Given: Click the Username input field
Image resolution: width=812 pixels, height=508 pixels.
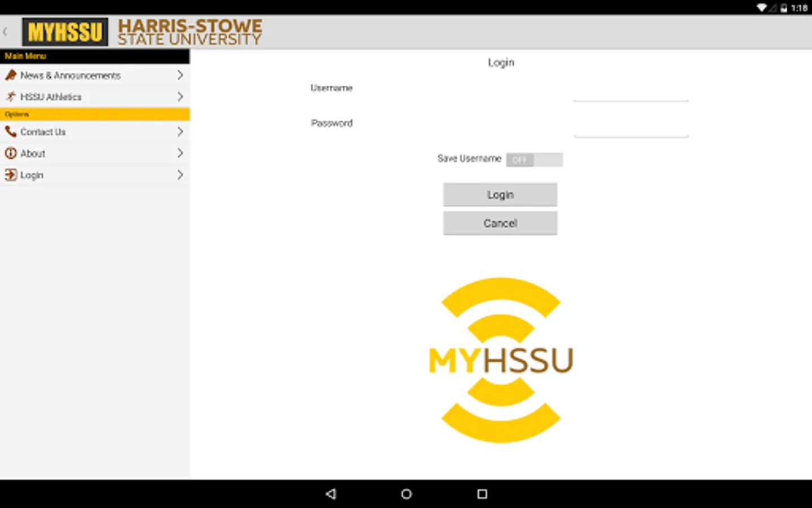Looking at the screenshot, I should 630,91.
